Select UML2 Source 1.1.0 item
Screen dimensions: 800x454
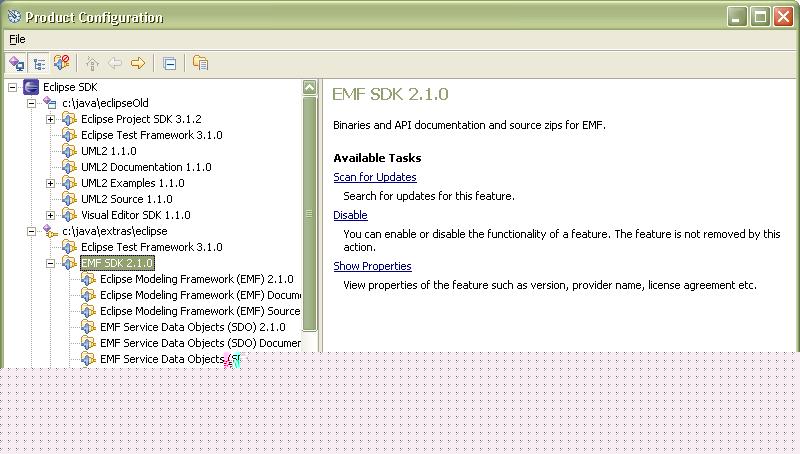(x=127, y=199)
